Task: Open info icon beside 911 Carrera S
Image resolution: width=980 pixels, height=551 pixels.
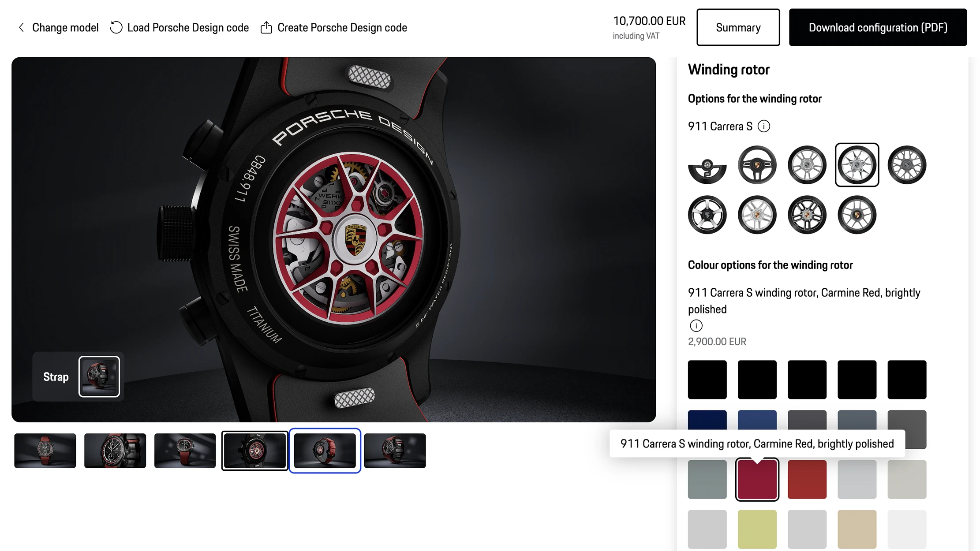Action: 764,127
